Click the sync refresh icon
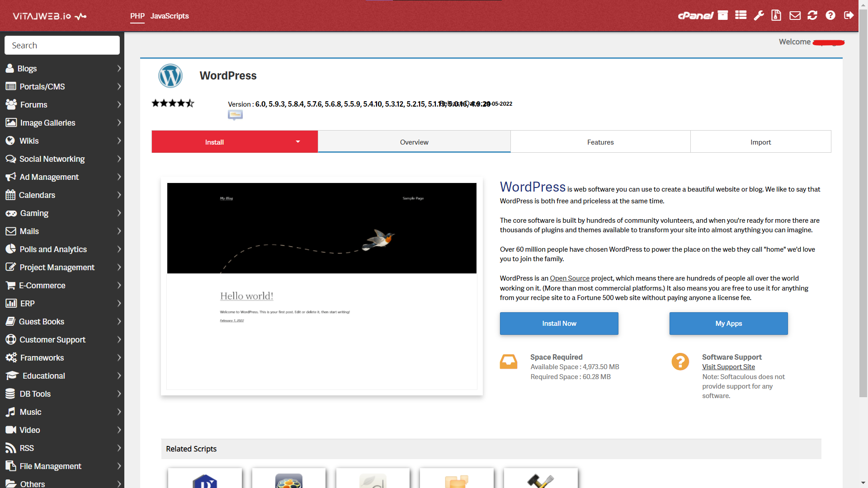This screenshot has height=488, width=868. click(x=812, y=15)
